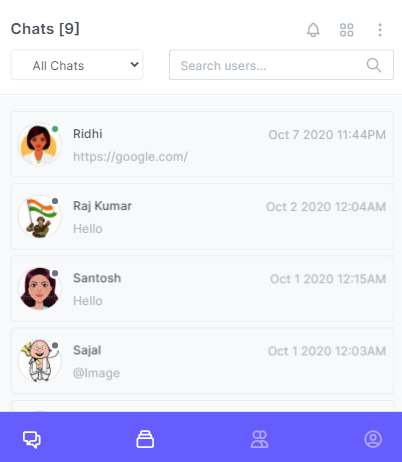The height and width of the screenshot is (462, 402).
Task: Open the profile icon in bottom bar
Action: 373,439
